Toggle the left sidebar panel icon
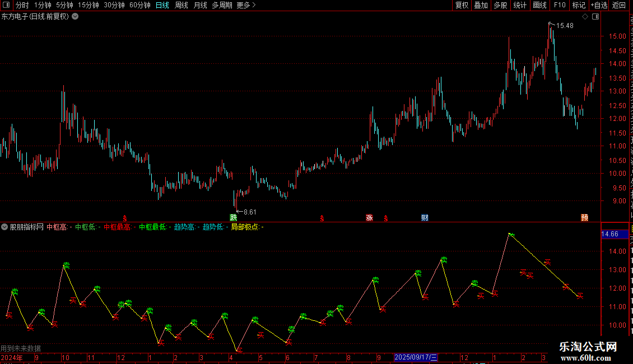 point(6,5)
